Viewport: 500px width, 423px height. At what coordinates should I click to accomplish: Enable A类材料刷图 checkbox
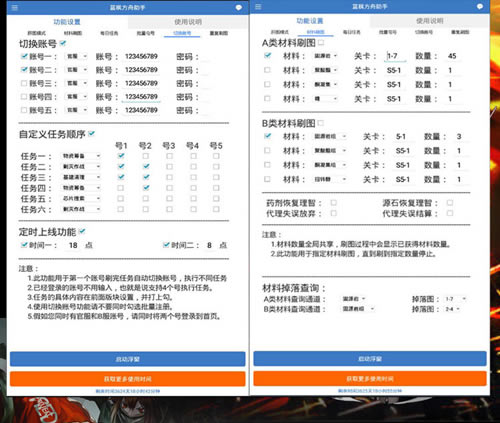[x=321, y=42]
